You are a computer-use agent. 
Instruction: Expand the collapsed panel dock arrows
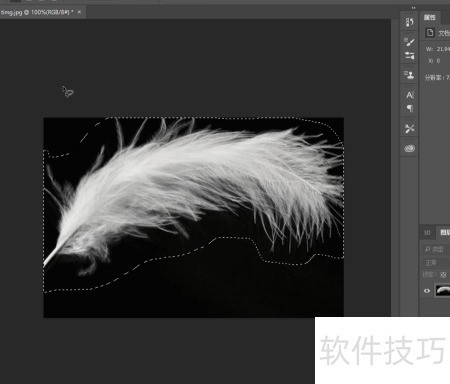[x=413, y=8]
